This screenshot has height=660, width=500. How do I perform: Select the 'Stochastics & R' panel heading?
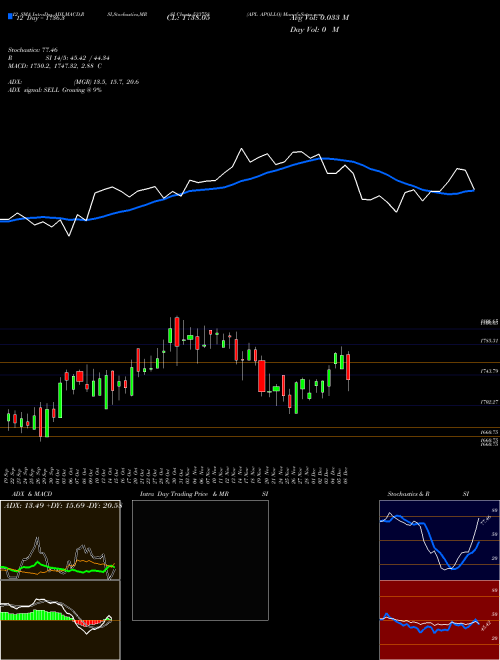pos(409,494)
